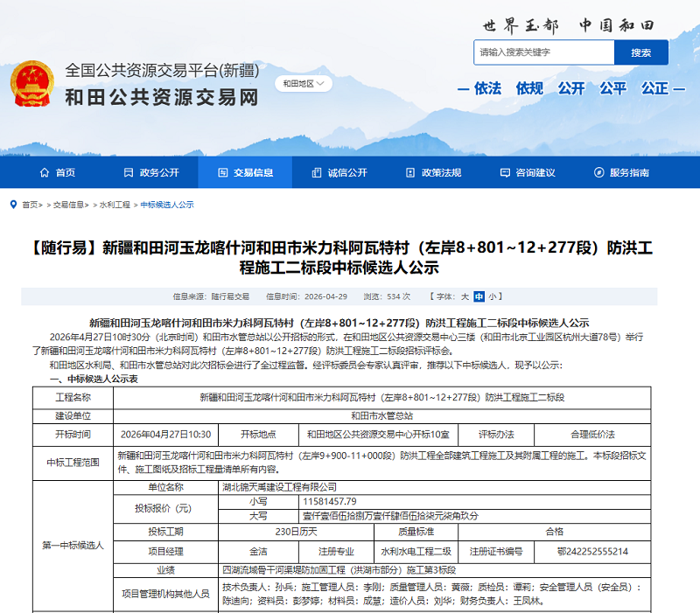Image resolution: width=700 pixels, height=613 pixels.
Task: Open the 诚信公开 navigation tab
Action: (339, 172)
